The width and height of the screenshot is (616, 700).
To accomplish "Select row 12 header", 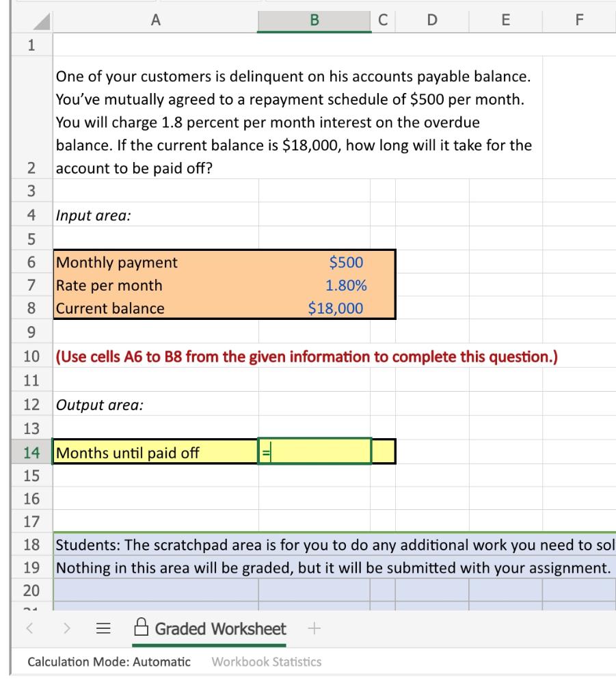I will [31, 405].
